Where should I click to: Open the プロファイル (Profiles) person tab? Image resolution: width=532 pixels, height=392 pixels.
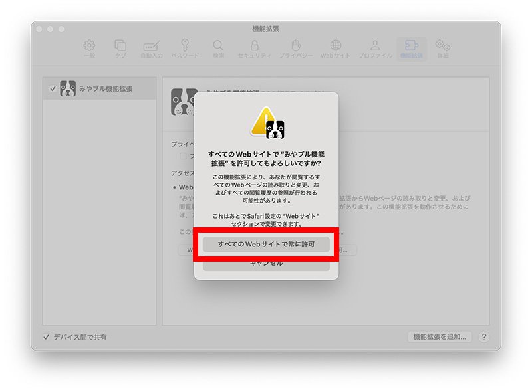[x=375, y=49]
